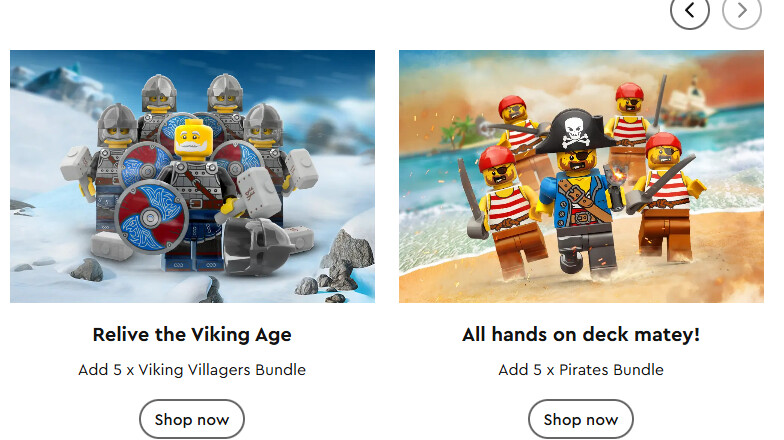This screenshot has height=440, width=784.
Task: Click the white-bearded Viking chief's yellow face
Action: [x=192, y=137]
